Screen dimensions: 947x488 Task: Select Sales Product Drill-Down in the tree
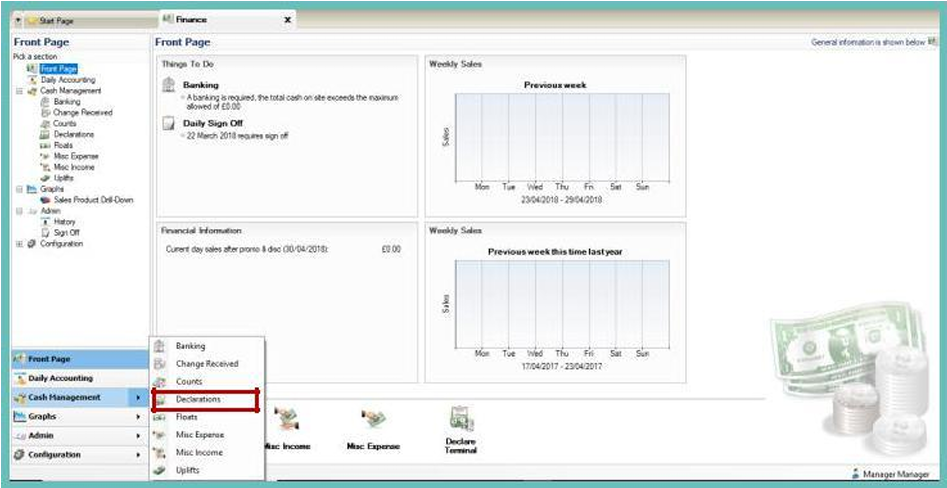pyautogui.click(x=86, y=200)
